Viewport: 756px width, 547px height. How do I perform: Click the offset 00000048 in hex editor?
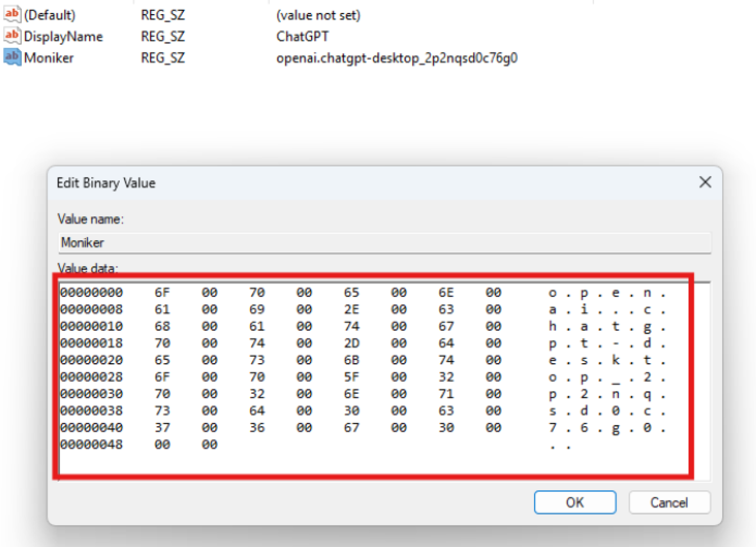(91, 444)
